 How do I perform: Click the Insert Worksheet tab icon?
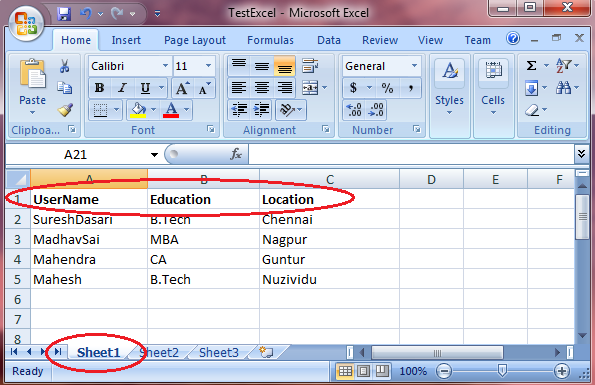tap(266, 352)
